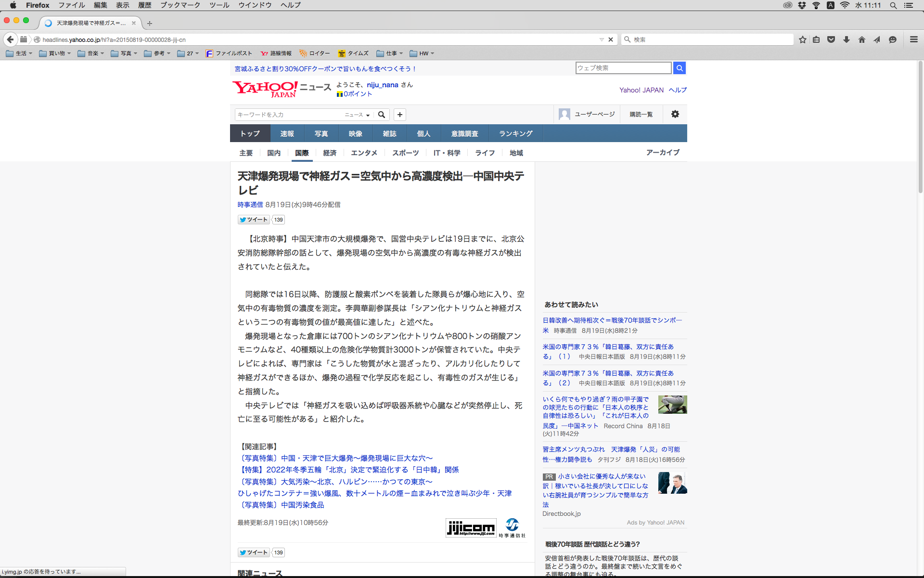Open the Firefox hamburger menu

913,39
